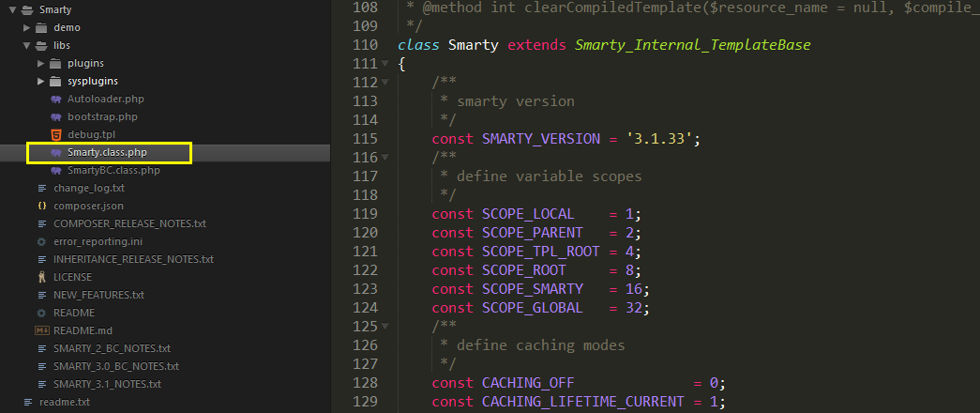Click the CACHING_LIFETIME_CURRENT constant
980x413 pixels.
pyautogui.click(x=583, y=402)
